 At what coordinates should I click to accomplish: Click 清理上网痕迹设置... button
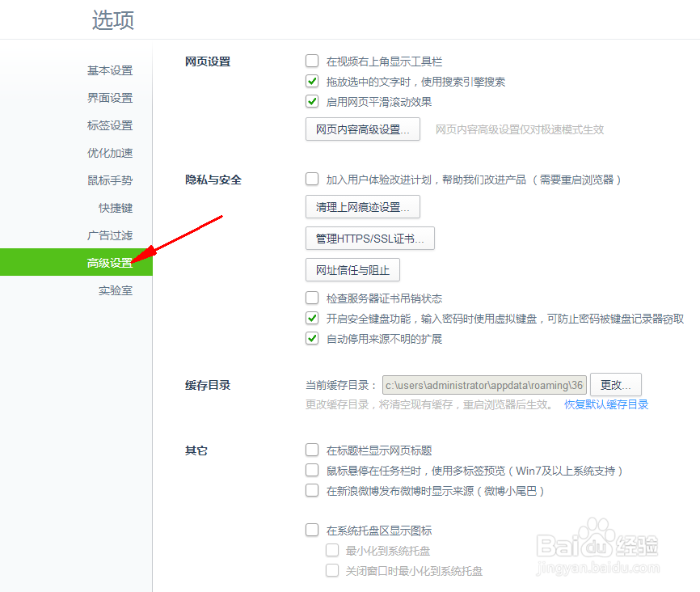(x=362, y=207)
